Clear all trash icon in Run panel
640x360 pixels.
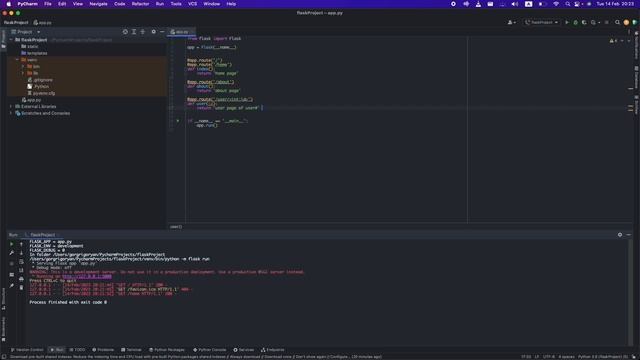21,287
